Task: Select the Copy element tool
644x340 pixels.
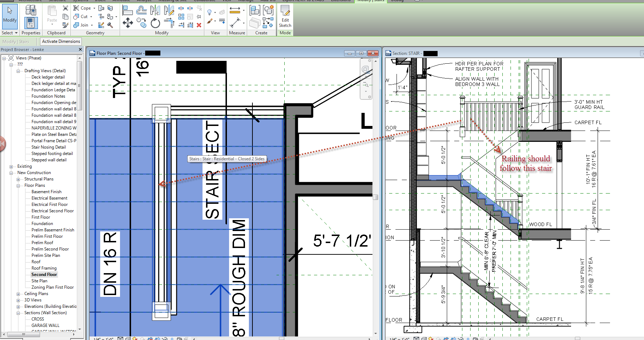Action: 141,23
